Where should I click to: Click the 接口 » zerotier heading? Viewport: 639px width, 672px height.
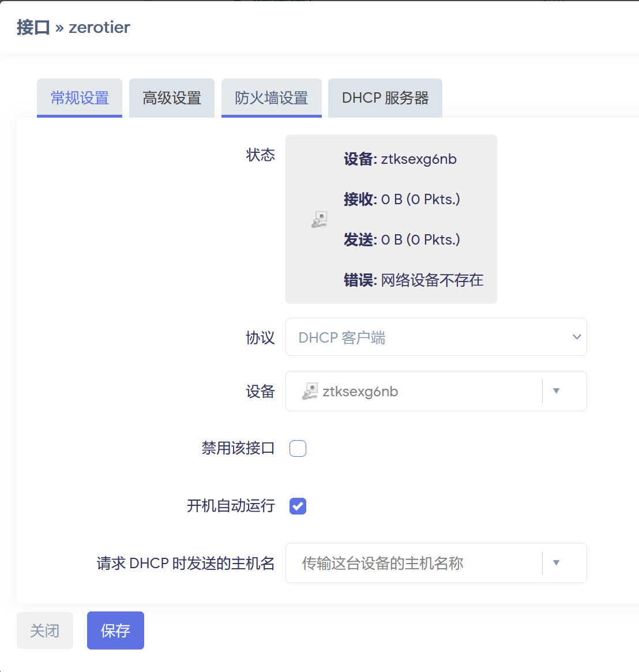click(73, 28)
